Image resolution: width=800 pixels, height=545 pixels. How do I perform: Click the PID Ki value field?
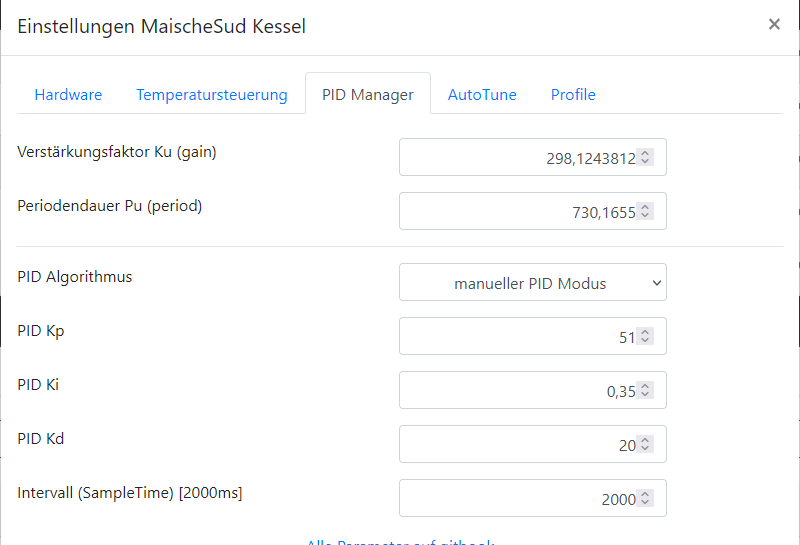pos(520,391)
